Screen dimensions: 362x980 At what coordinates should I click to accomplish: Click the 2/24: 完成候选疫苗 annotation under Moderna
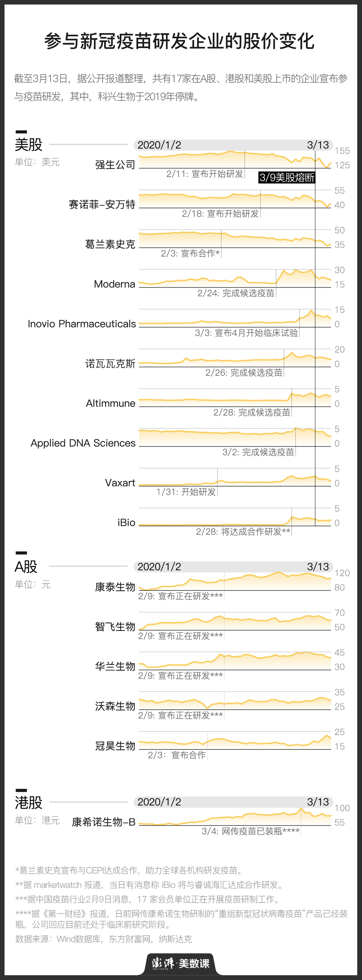236,293
